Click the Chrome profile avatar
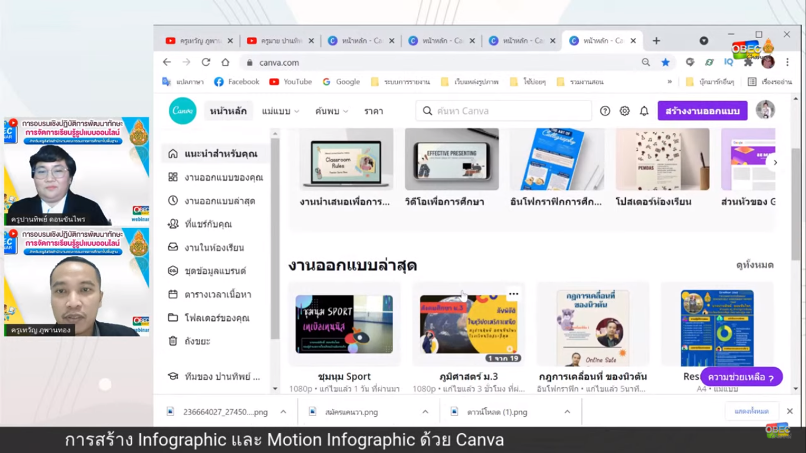Screen dimensions: 806x453 (768, 62)
